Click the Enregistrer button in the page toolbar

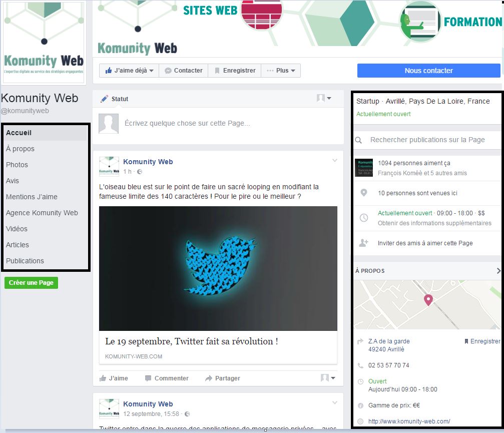point(235,71)
